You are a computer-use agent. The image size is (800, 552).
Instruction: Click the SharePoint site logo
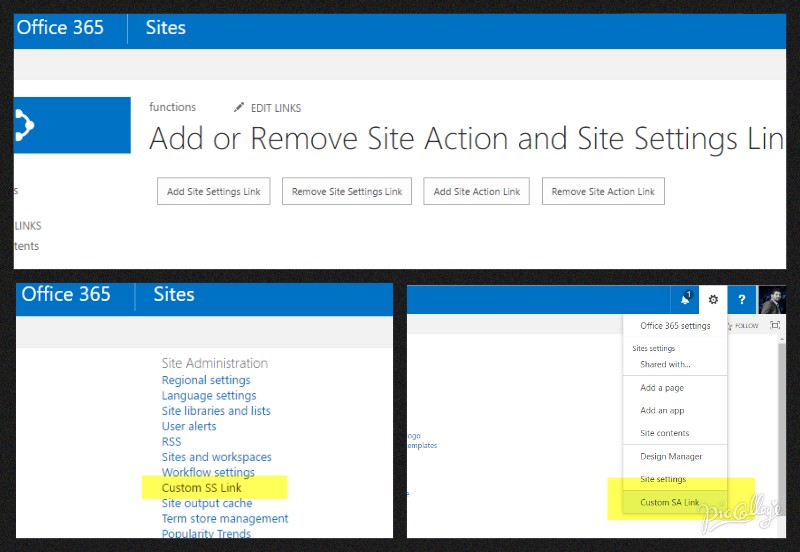coord(72,125)
